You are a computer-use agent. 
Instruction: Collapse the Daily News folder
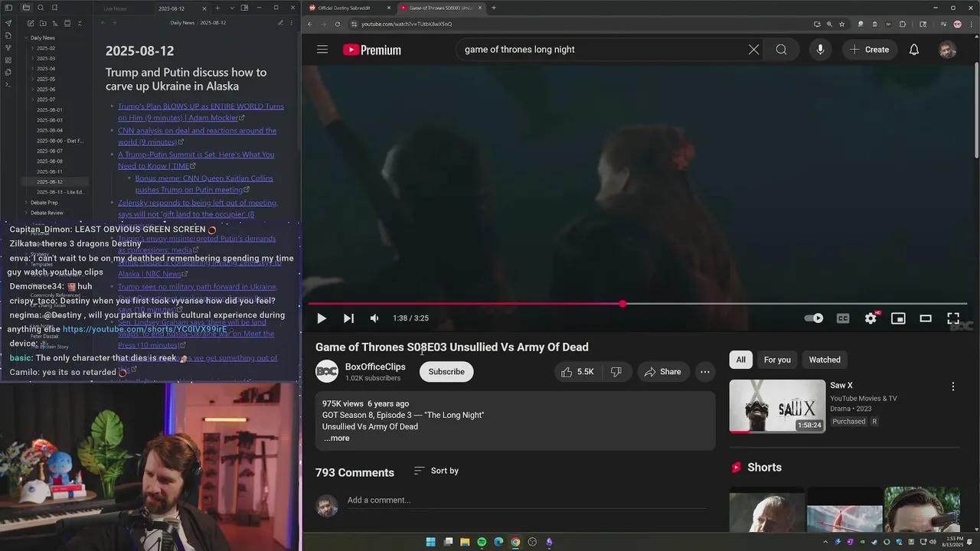pyautogui.click(x=42, y=37)
